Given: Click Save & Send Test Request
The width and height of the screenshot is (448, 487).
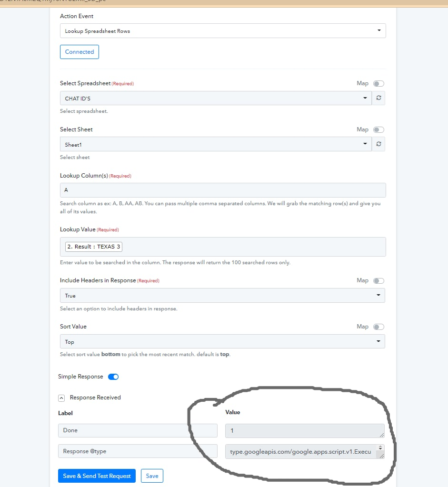Looking at the screenshot, I should (x=97, y=476).
